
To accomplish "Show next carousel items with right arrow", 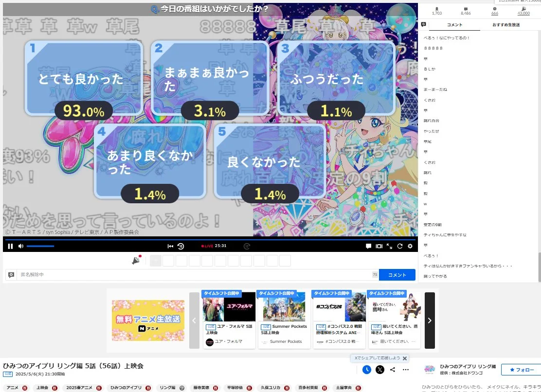I will click(430, 321).
